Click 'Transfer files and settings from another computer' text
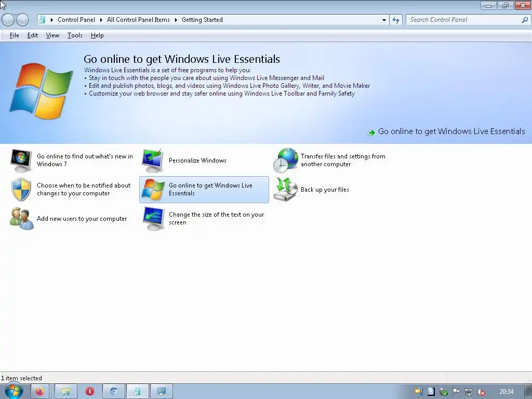This screenshot has width=532, height=399. point(343,160)
